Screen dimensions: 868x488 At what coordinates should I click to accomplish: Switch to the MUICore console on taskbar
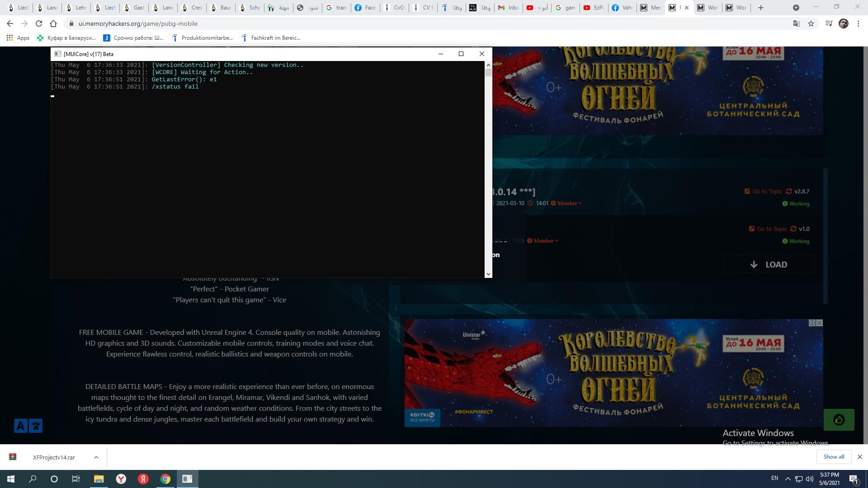tap(187, 479)
